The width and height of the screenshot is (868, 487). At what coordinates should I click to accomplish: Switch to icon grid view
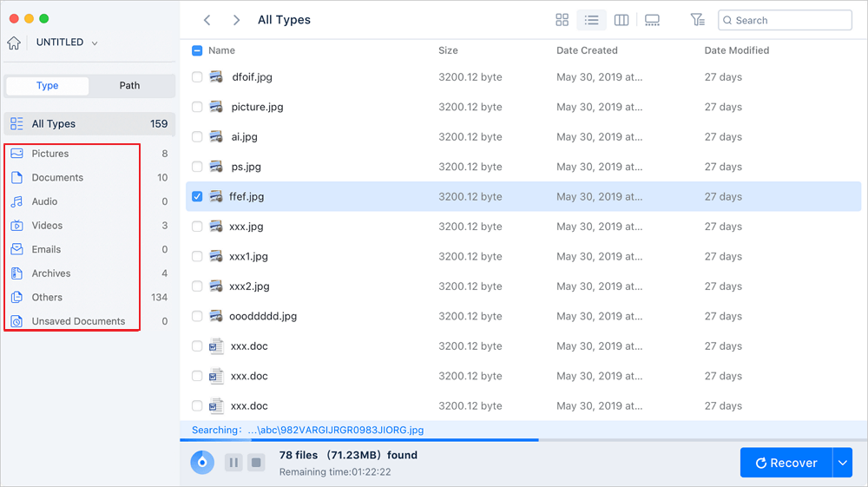pyautogui.click(x=562, y=20)
